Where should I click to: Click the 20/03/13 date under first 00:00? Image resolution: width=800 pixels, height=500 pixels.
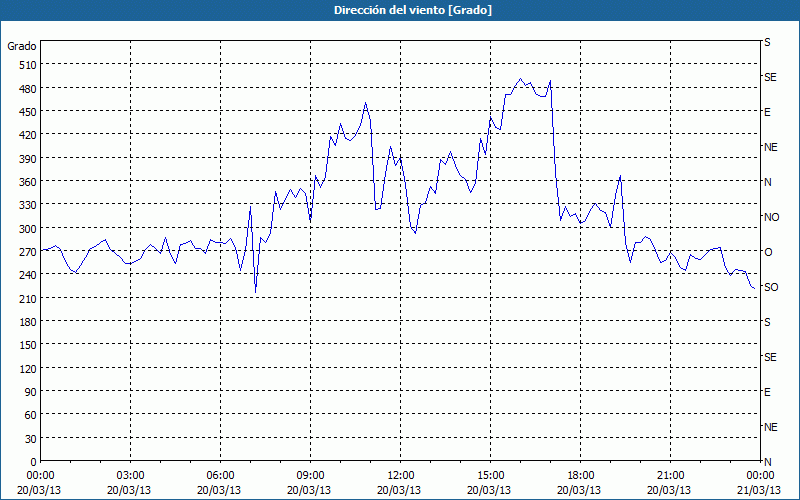pyautogui.click(x=39, y=490)
